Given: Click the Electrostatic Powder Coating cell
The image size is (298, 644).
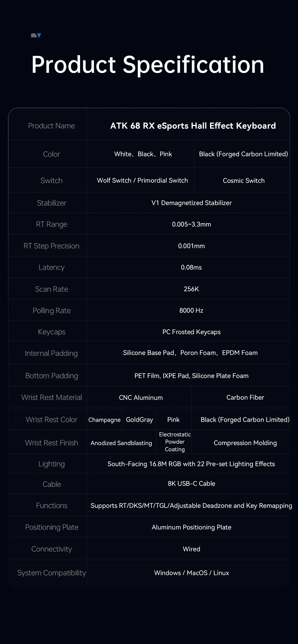Looking at the screenshot, I should click(175, 442).
